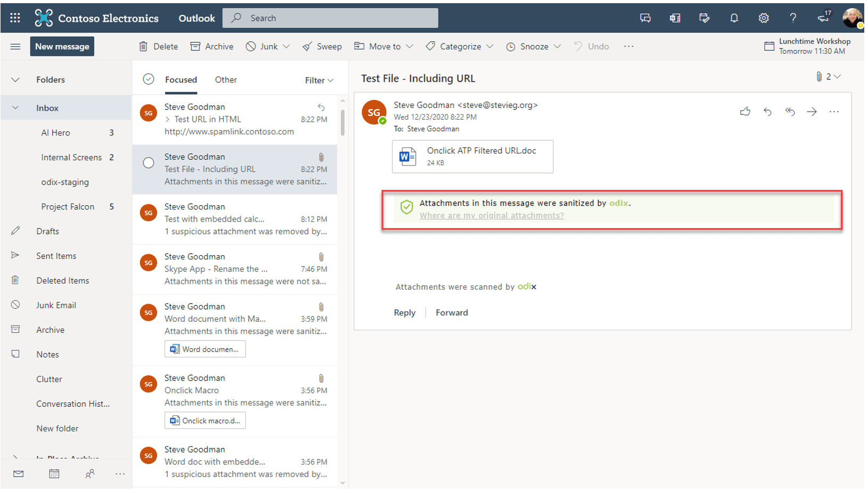Open the toolbar more options ellipsis
The image size is (868, 494).
629,47
